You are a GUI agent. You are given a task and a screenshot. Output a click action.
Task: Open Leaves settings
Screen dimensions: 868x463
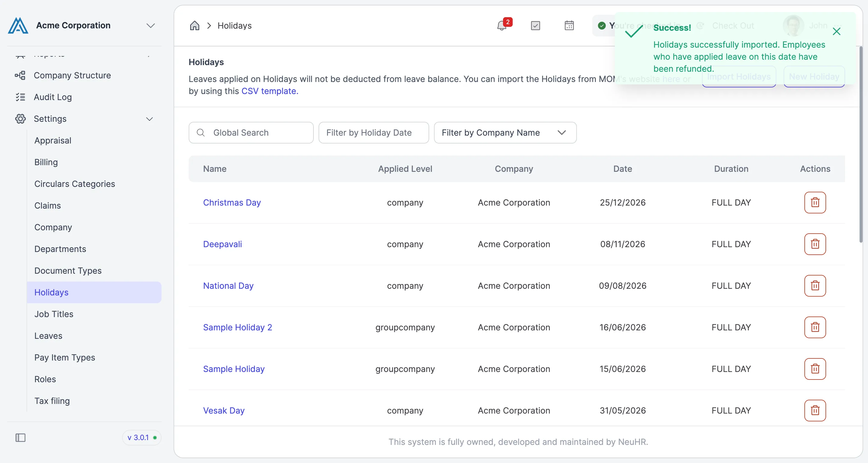(48, 335)
